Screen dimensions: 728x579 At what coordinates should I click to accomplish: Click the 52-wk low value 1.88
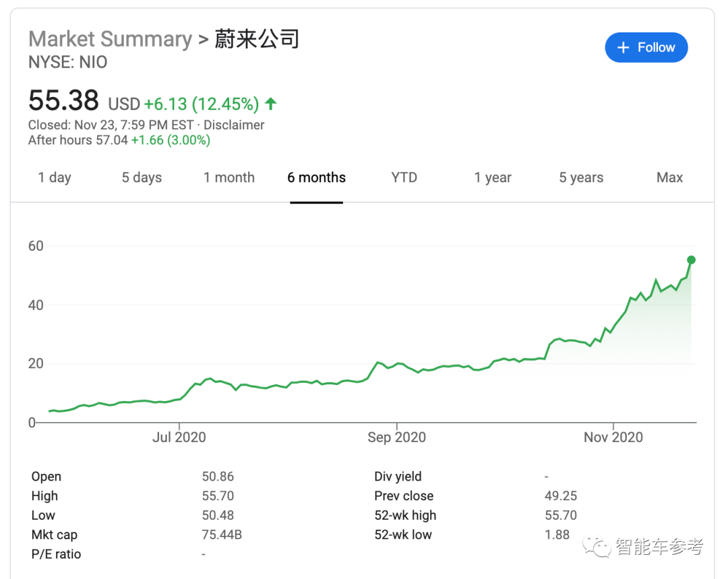click(557, 535)
